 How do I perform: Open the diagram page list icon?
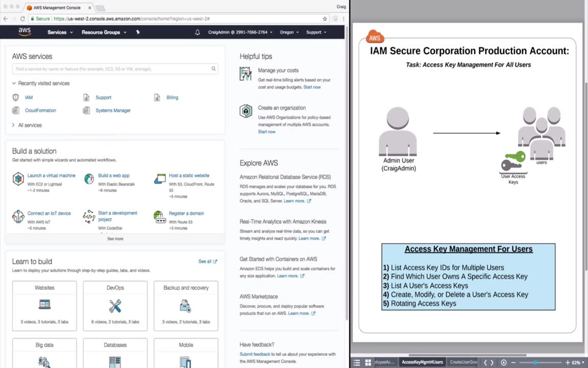(357, 362)
